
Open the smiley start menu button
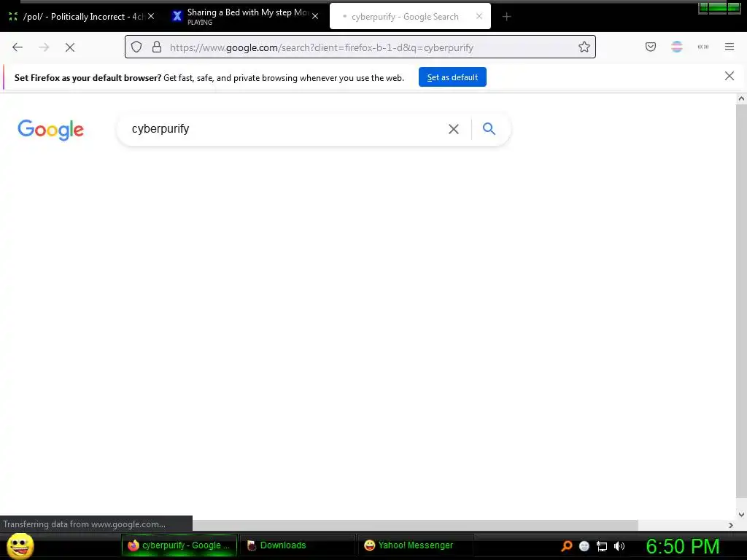point(20,545)
